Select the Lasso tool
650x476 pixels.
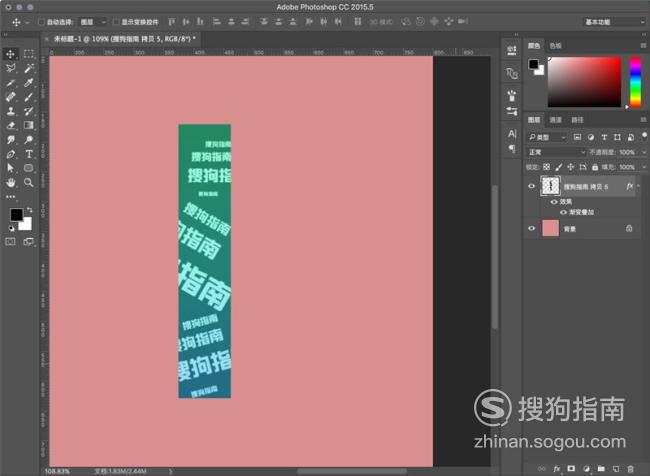(10, 68)
